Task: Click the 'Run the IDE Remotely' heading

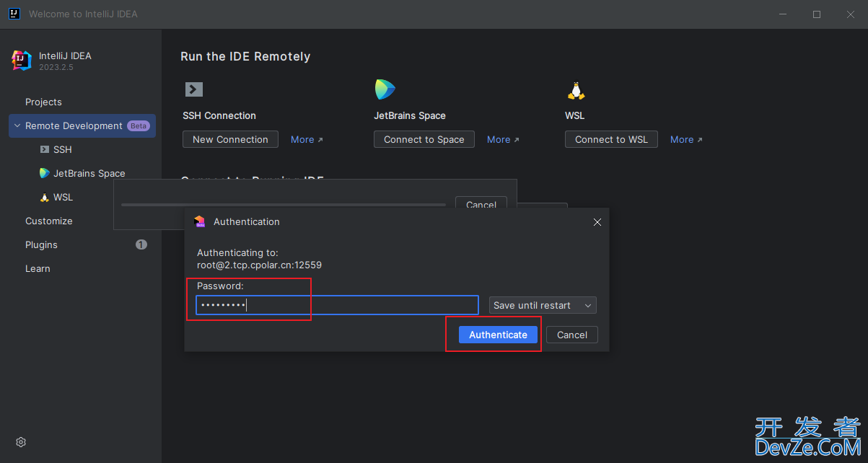Action: pyautogui.click(x=245, y=56)
